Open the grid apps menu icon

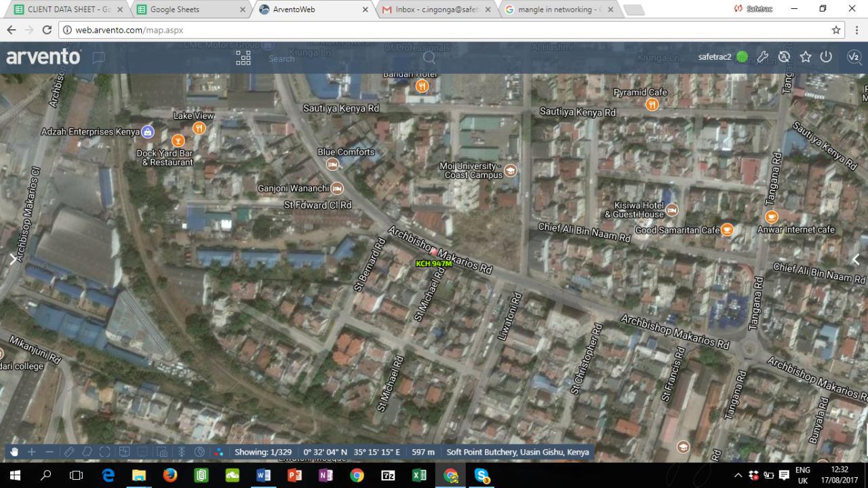[x=243, y=58]
